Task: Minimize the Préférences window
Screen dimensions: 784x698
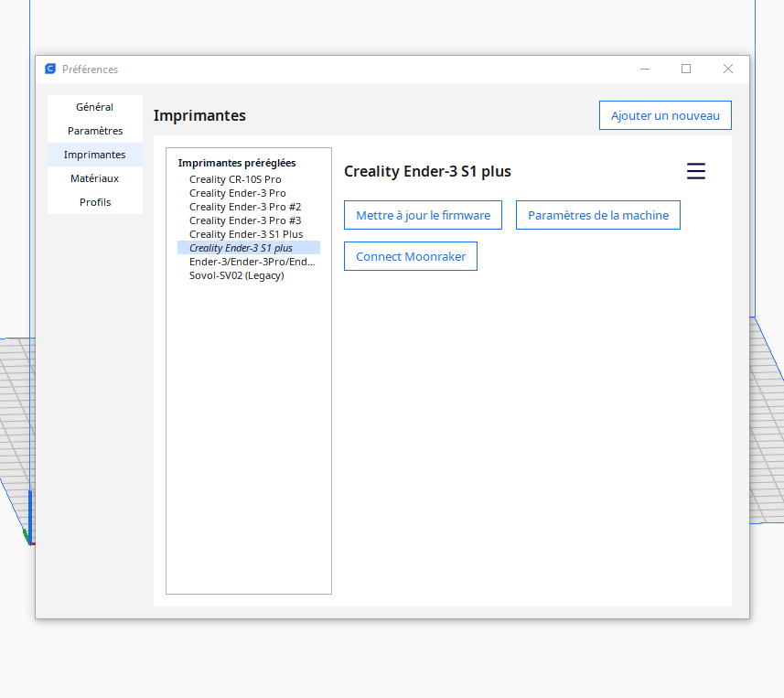Action: 645,69
